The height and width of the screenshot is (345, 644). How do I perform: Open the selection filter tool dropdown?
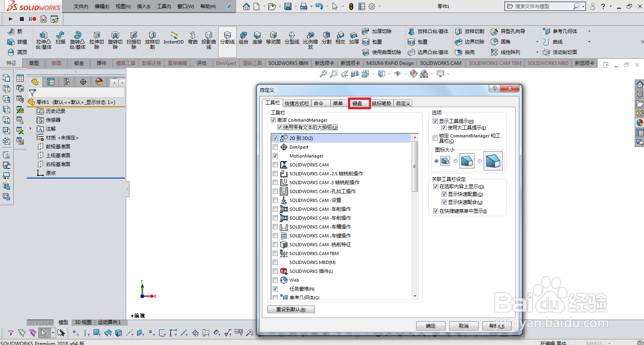click(53, 333)
